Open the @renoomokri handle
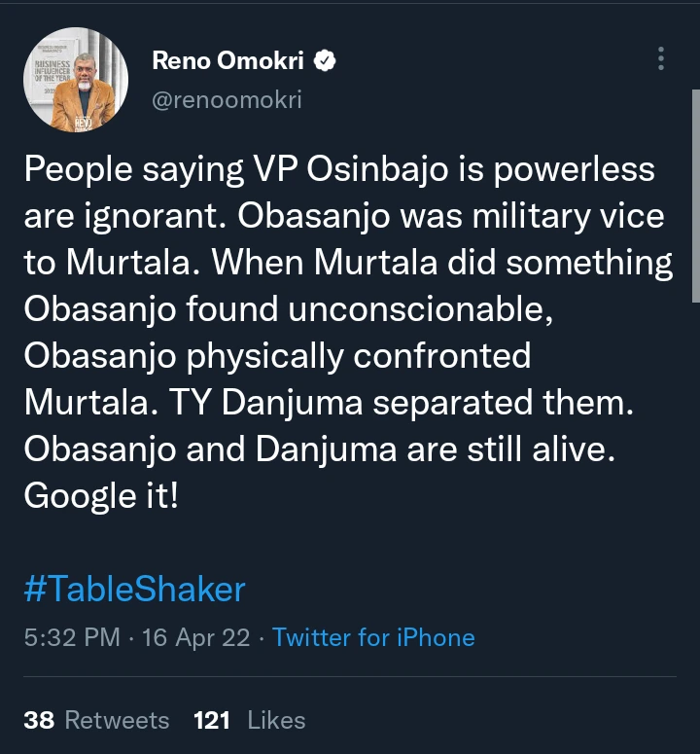The image size is (700, 754). [x=227, y=96]
